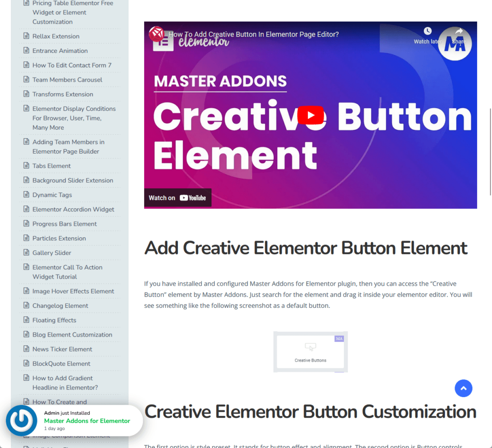Screen dimensions: 492x448
Task: Open Pricing Table Elementor Free Widget doc
Action: click(x=73, y=12)
